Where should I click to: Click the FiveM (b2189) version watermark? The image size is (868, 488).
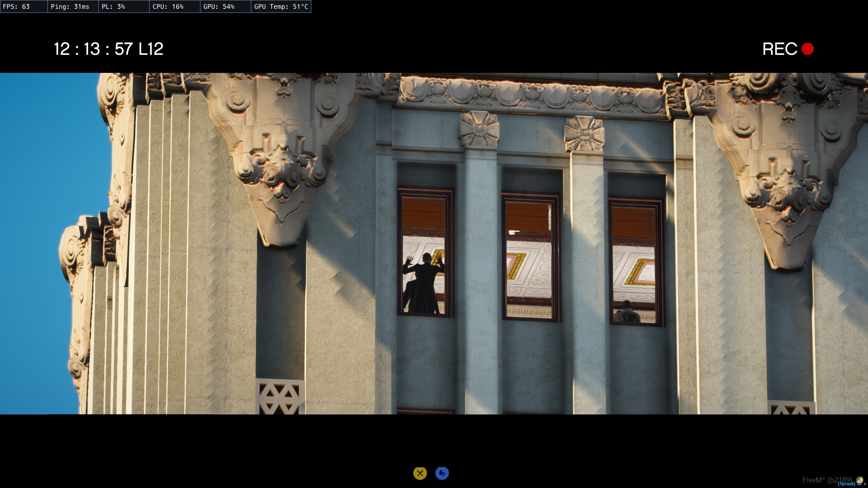(827, 480)
